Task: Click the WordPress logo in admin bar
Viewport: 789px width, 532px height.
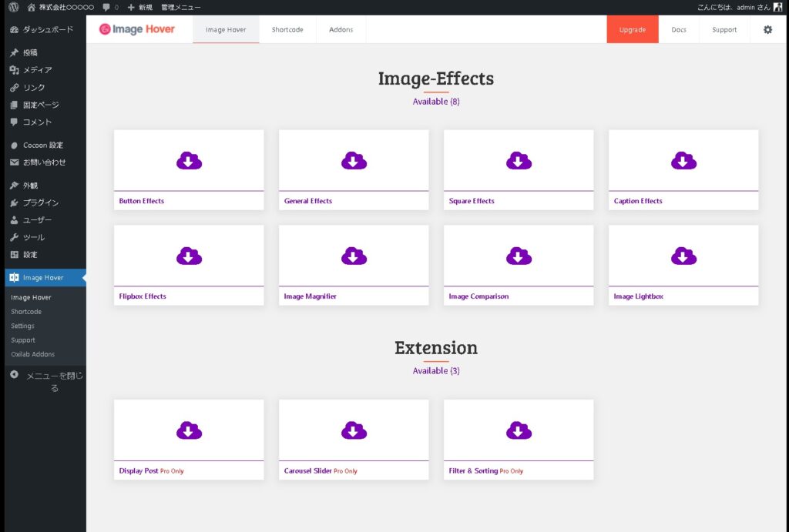Action: 13,7
